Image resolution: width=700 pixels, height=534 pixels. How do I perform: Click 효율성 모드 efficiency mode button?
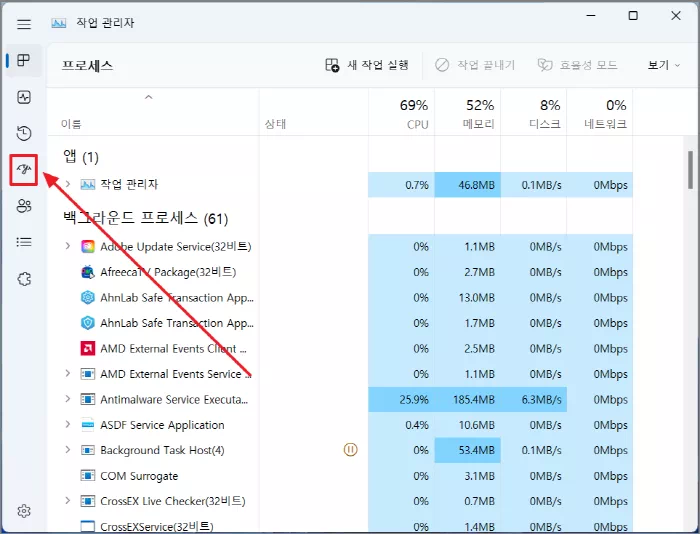(578, 65)
